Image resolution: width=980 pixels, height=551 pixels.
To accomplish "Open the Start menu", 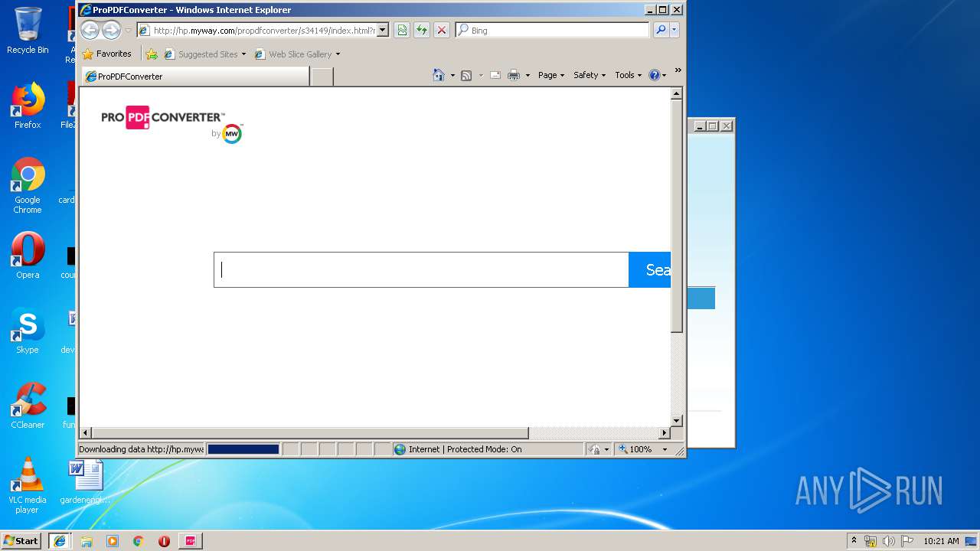I will tap(21, 541).
